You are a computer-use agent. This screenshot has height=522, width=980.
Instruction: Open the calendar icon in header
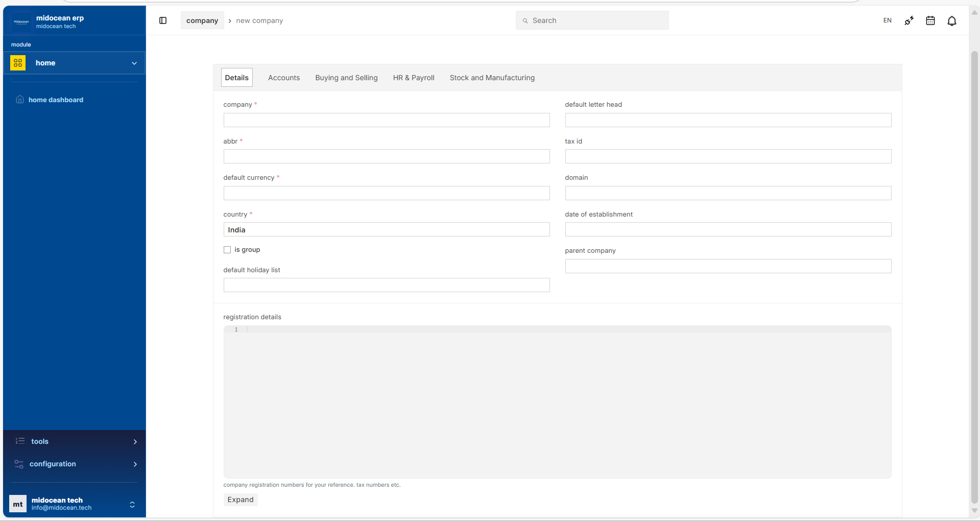(930, 20)
